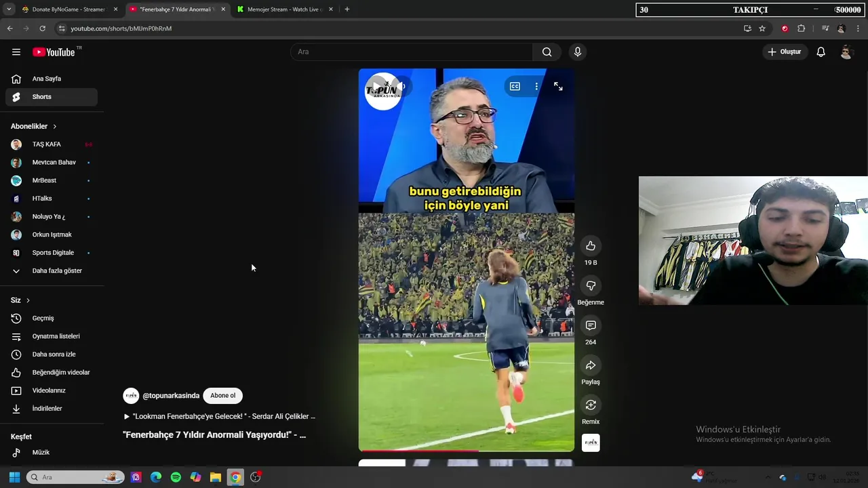The width and height of the screenshot is (868, 488).
Task: Click the red extension icon in toolbar
Action: [x=785, y=28]
